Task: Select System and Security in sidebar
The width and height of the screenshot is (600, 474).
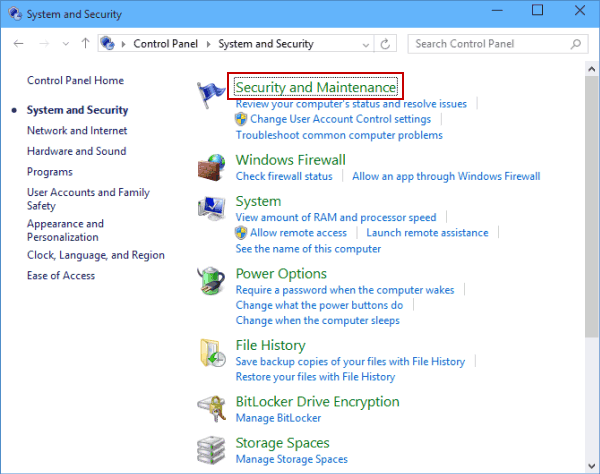Action: 77,110
